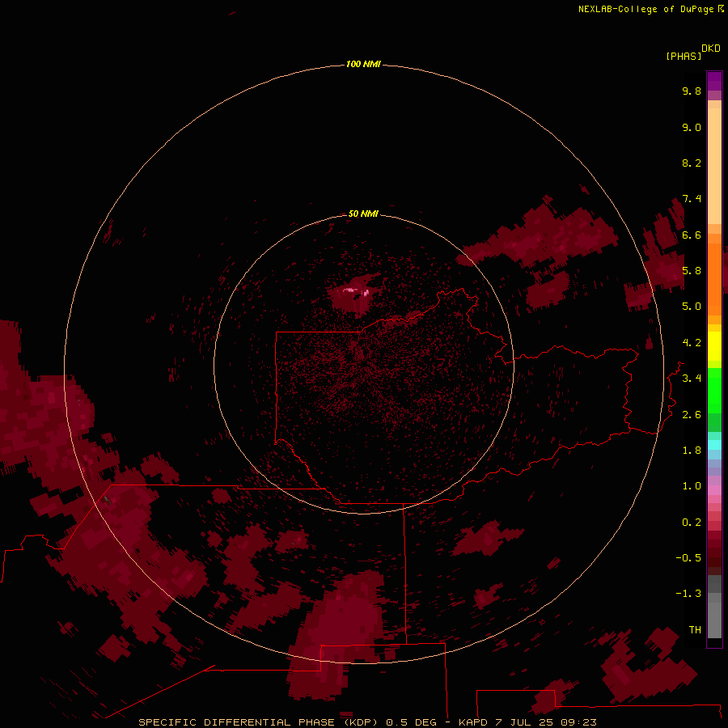The width and height of the screenshot is (728, 728).
Task: Select the -0.5 legend value
Action: coord(688,558)
